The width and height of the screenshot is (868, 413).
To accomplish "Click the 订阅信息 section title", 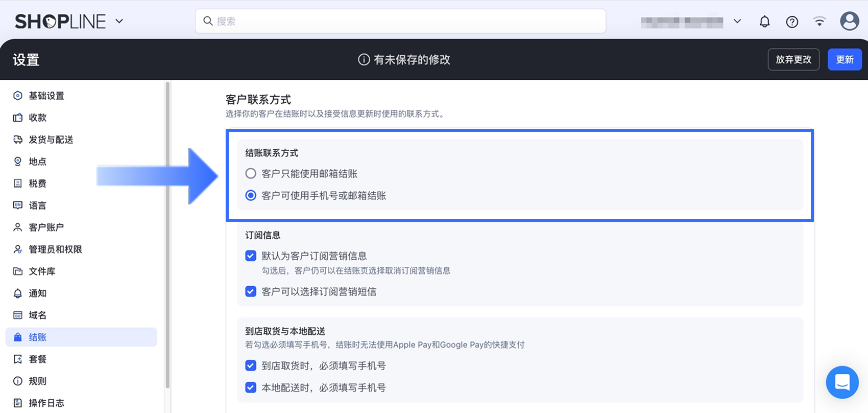I will pyautogui.click(x=263, y=235).
